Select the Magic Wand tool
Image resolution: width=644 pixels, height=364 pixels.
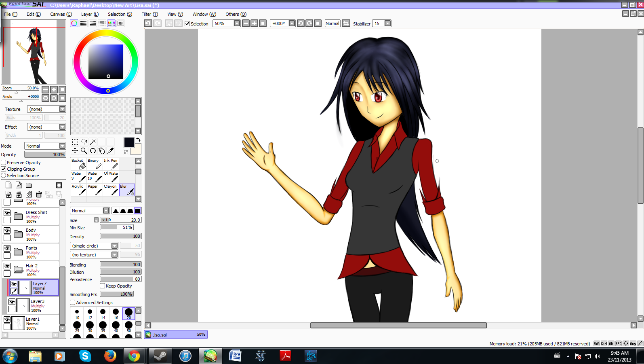pos(93,142)
